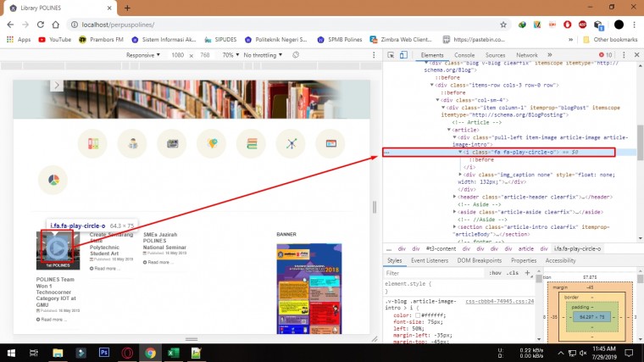The width and height of the screenshot is (644, 362).
Task: Click the rotate screen icon
Action: click(x=296, y=55)
